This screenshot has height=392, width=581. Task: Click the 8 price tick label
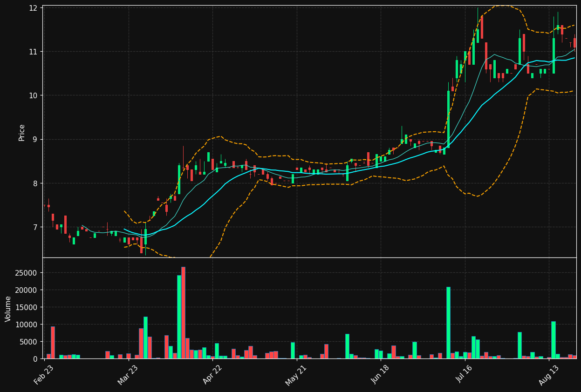click(x=35, y=183)
